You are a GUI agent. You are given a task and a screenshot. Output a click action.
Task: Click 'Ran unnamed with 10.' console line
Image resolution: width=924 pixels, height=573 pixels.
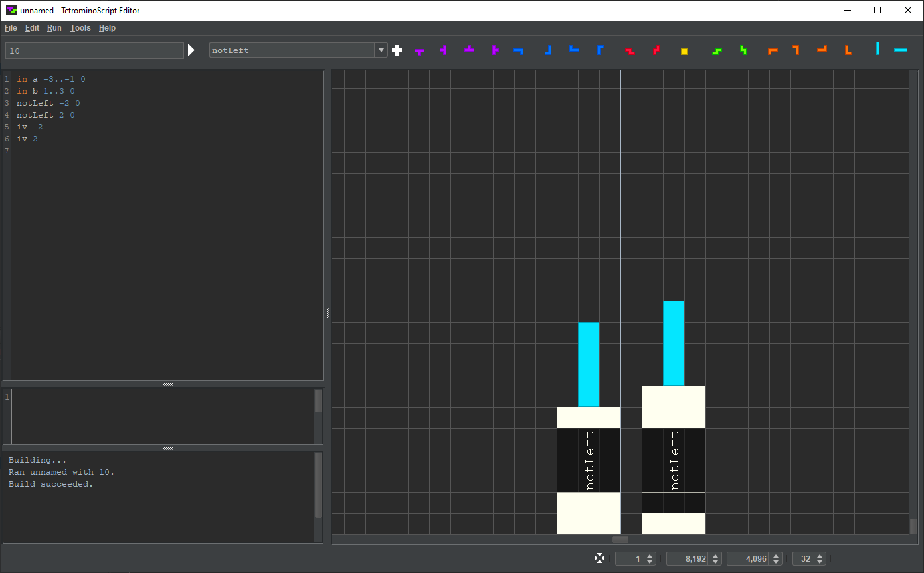coord(62,472)
